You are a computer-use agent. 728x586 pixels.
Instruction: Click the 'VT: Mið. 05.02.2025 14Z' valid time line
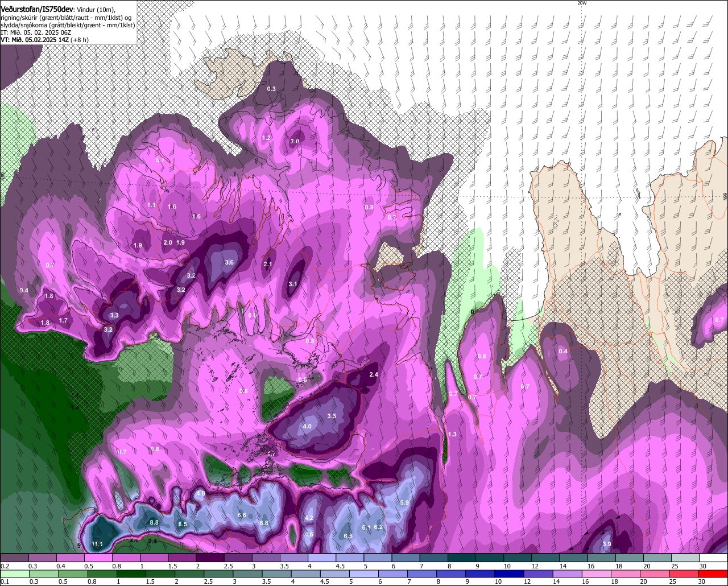pyautogui.click(x=35, y=40)
